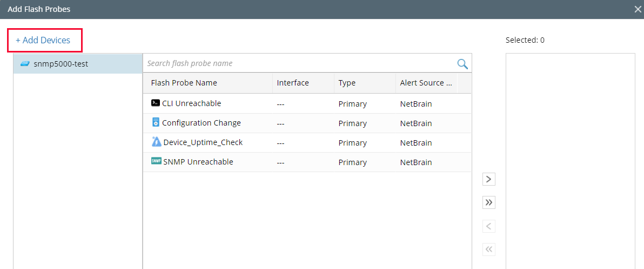Click NetBrain in the Configuration Change row
644x269 pixels.
tap(416, 123)
